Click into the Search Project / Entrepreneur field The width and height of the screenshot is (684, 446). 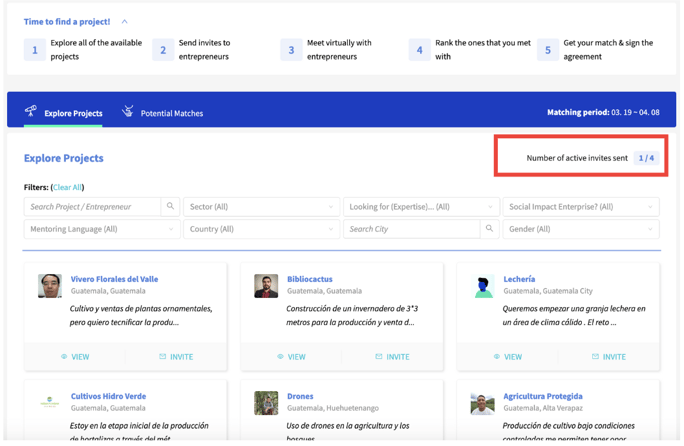[x=92, y=207]
